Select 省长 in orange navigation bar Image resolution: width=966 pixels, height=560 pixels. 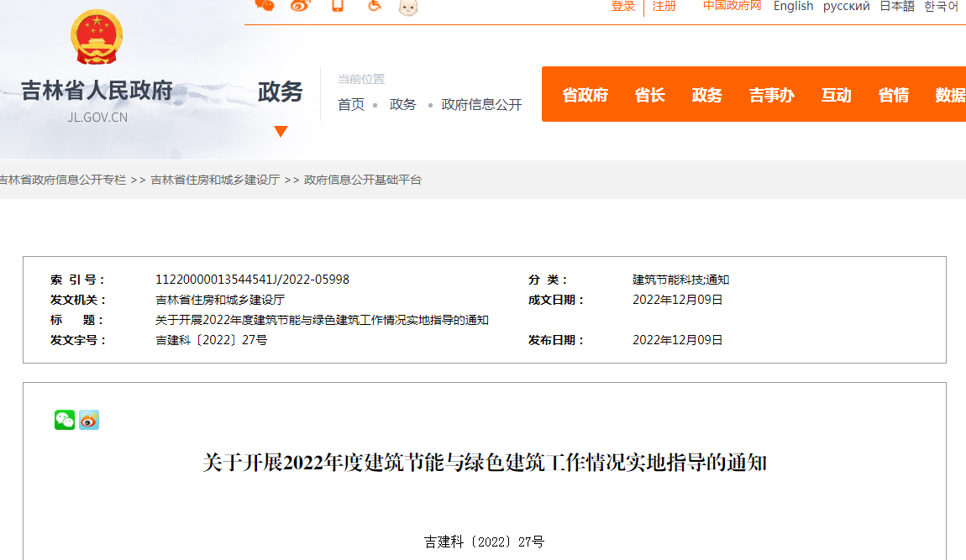[649, 95]
